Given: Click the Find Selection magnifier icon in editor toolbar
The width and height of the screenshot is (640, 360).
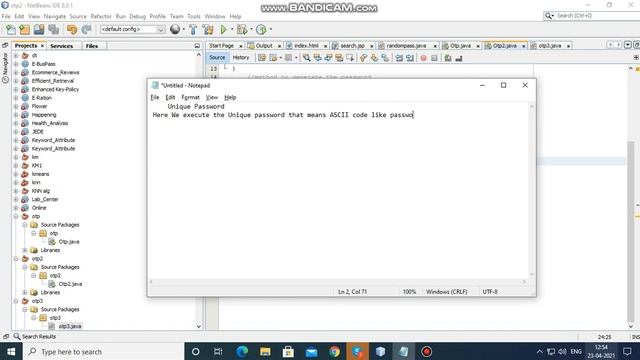Looking at the screenshot, I should click(x=307, y=58).
